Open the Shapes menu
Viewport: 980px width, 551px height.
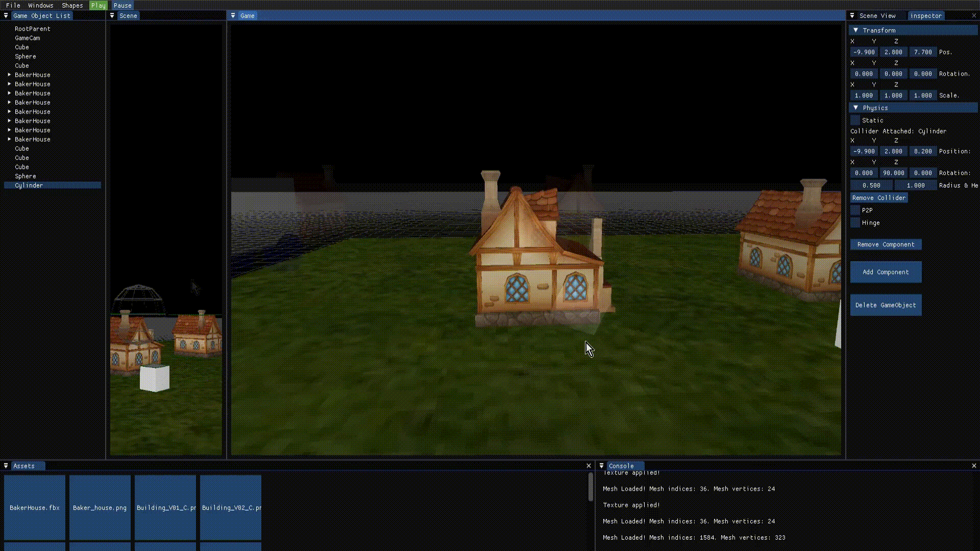tap(72, 5)
